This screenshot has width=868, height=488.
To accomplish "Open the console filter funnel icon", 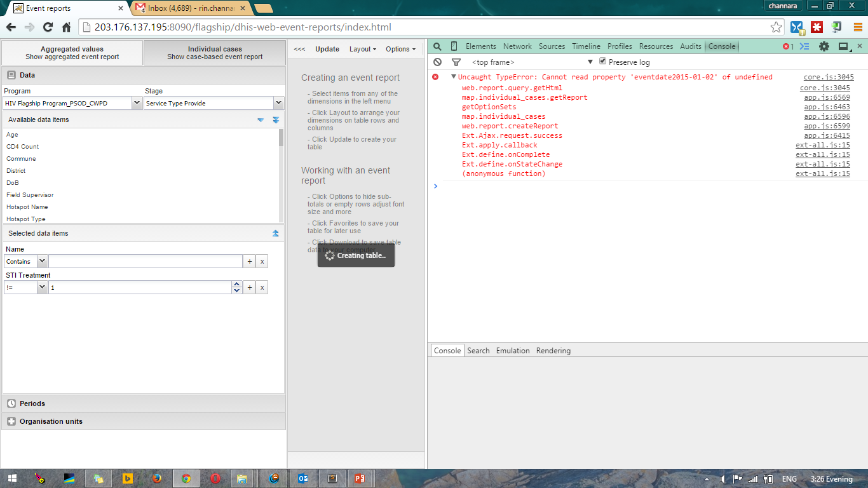I will (456, 62).
